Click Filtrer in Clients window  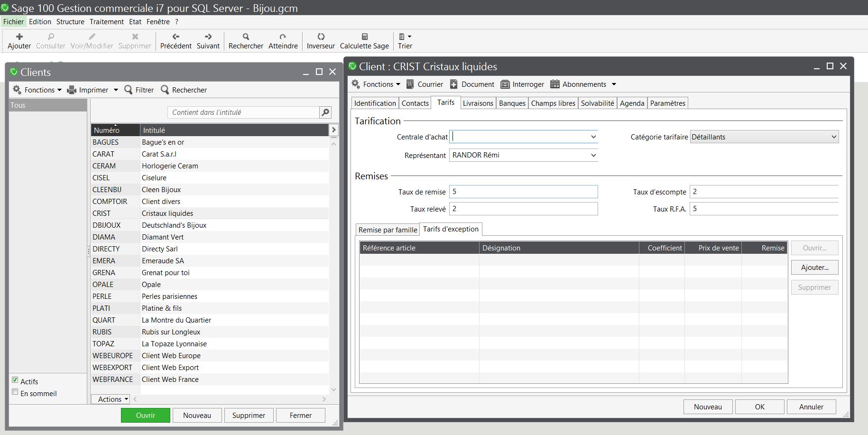139,90
